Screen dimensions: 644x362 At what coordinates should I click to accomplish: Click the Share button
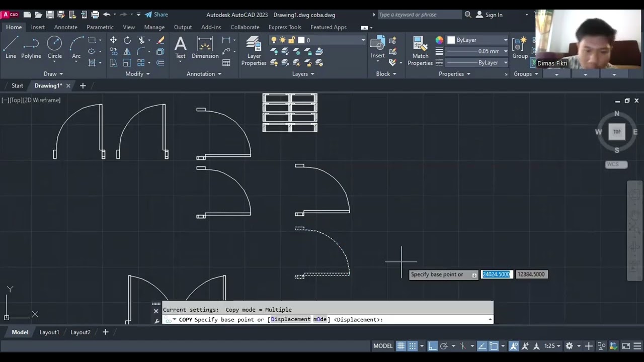pos(156,15)
